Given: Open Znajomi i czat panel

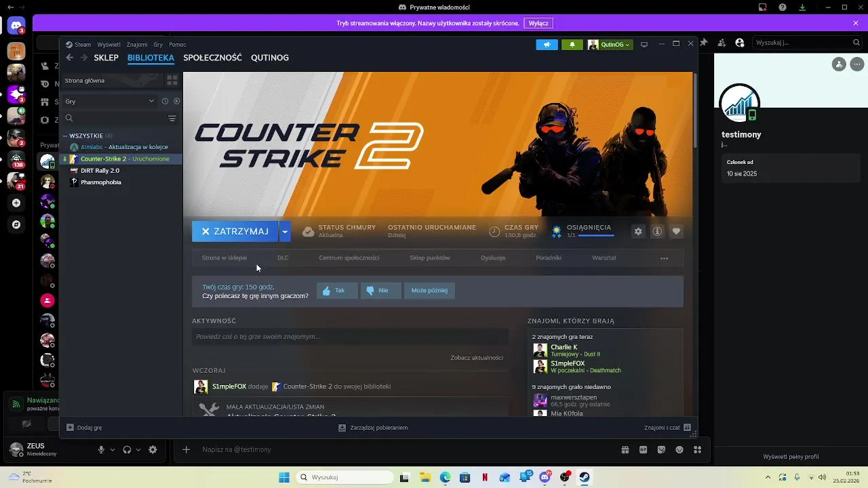Looking at the screenshot, I should coord(667,428).
